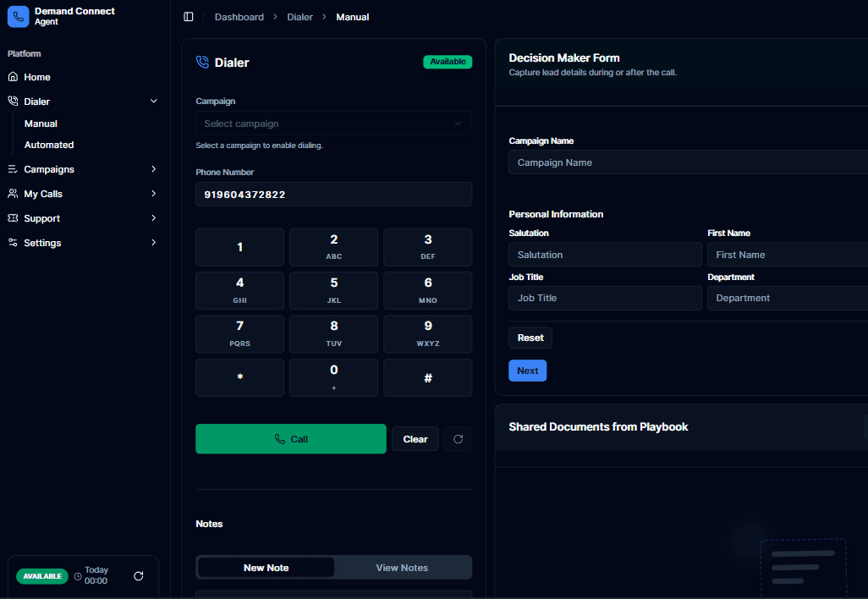The height and width of the screenshot is (599, 868).
Task: Click the Next button on the form
Action: click(527, 371)
